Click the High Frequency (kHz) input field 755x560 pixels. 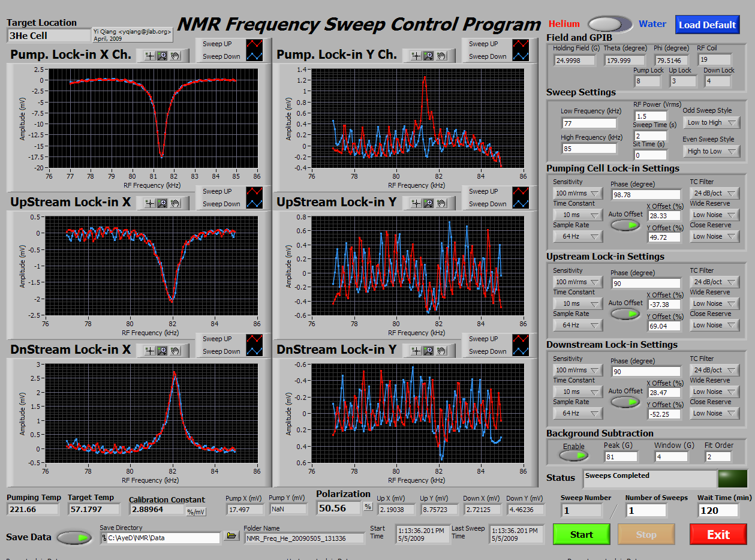tap(588, 149)
